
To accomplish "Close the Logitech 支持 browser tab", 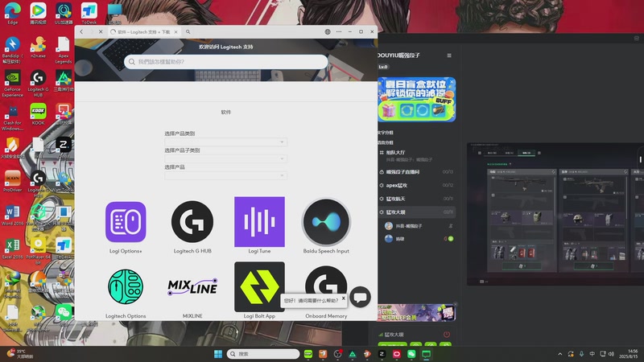I will coord(175,31).
